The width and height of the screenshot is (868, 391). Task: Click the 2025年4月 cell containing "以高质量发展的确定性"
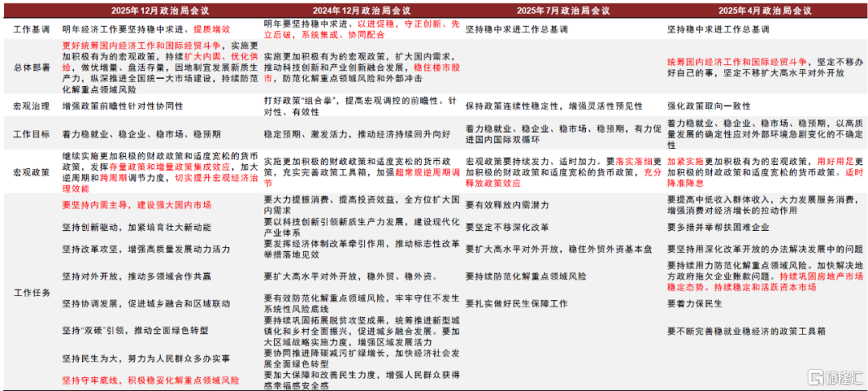click(x=764, y=134)
